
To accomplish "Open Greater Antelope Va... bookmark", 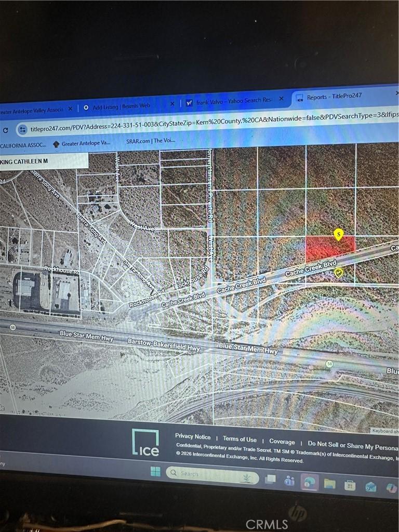I will [82, 143].
